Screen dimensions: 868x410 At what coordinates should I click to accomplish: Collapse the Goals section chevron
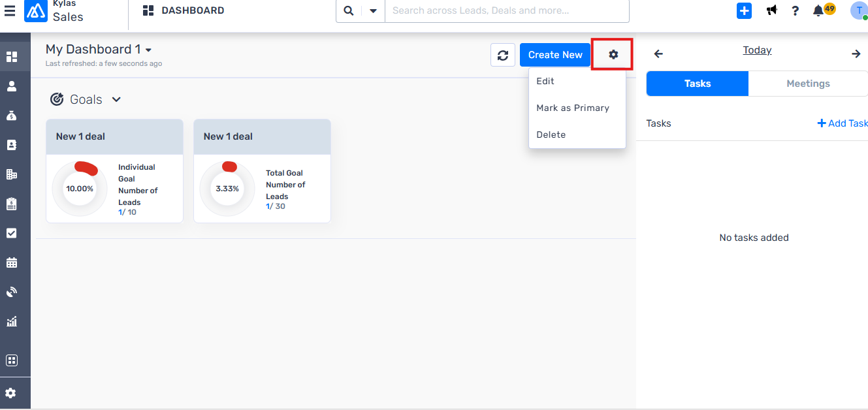click(116, 99)
